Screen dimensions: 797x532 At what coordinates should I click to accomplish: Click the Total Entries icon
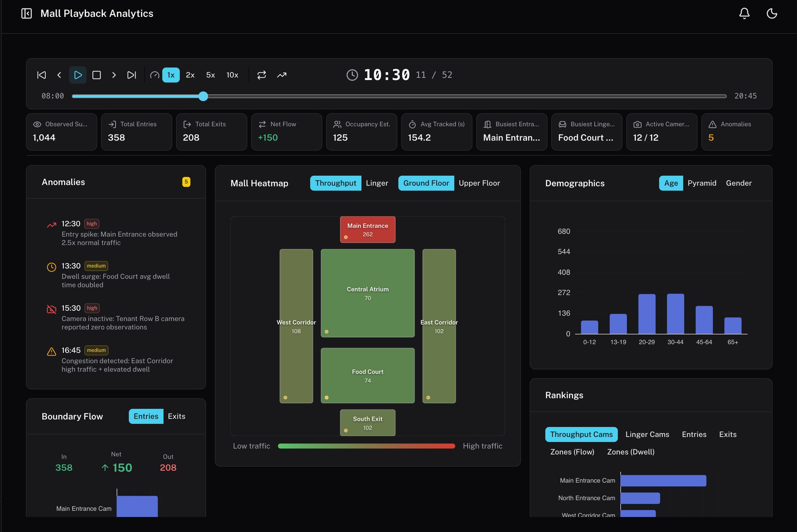coord(112,124)
